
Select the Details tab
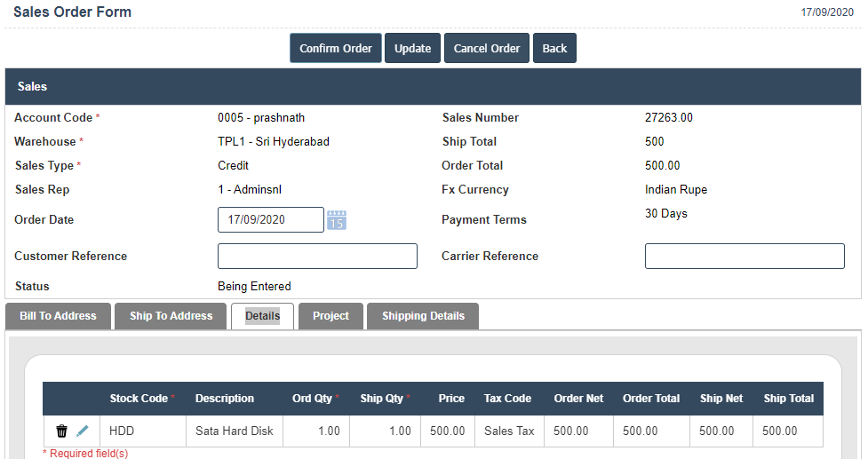click(262, 316)
